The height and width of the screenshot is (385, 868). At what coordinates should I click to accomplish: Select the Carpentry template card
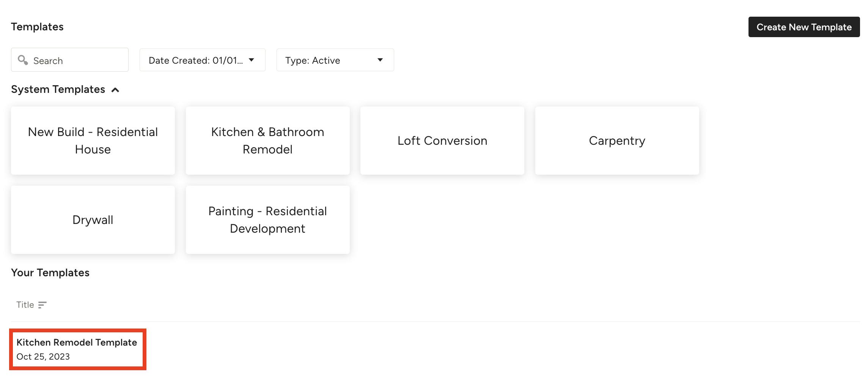(x=617, y=141)
